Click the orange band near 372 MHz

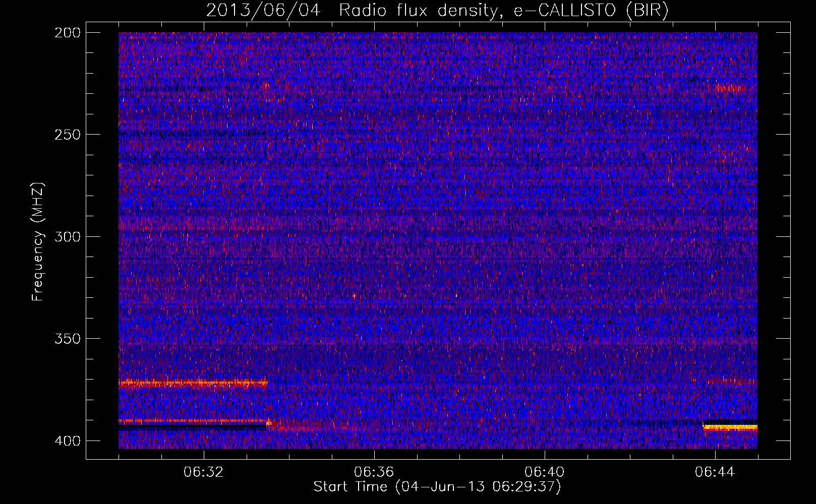click(193, 383)
